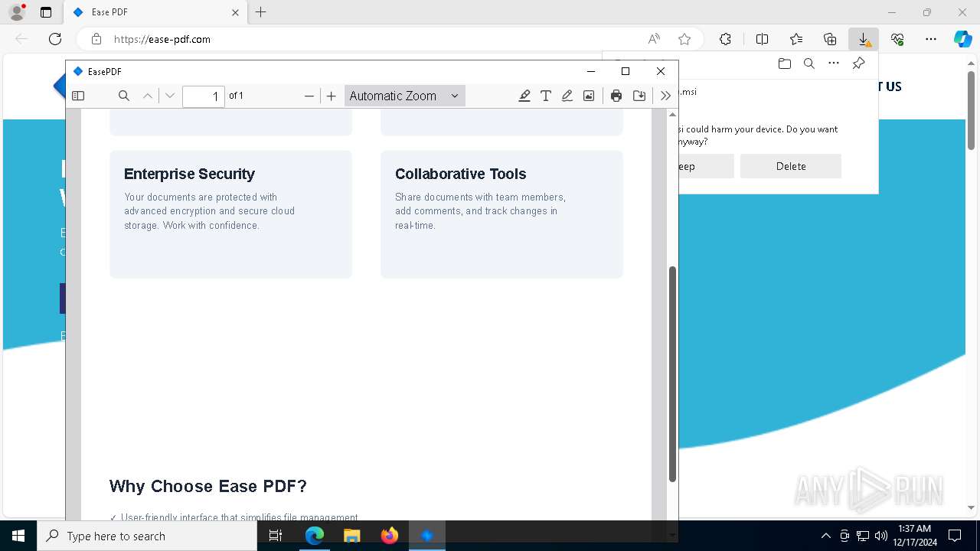This screenshot has width=980, height=551.
Task: Zoom out with the minus icon
Action: click(x=309, y=96)
